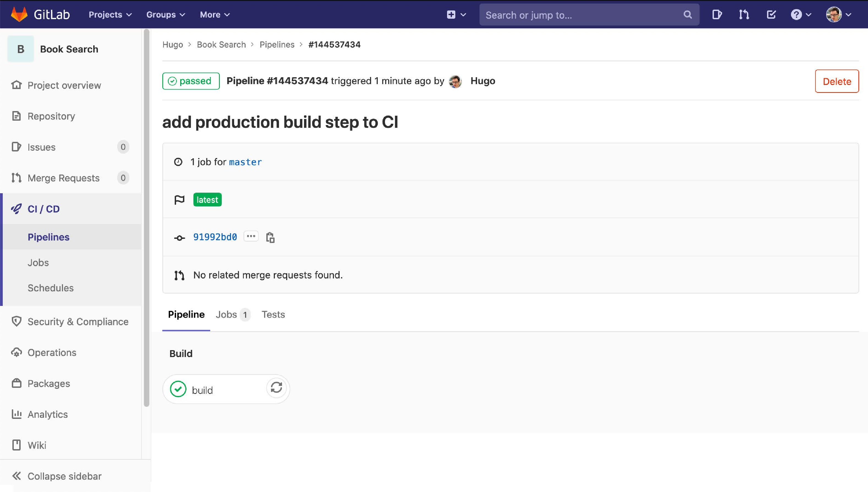Viewport: 868px width, 492px height.
Task: Open Merge requests from the top navbar icon
Action: (x=744, y=15)
